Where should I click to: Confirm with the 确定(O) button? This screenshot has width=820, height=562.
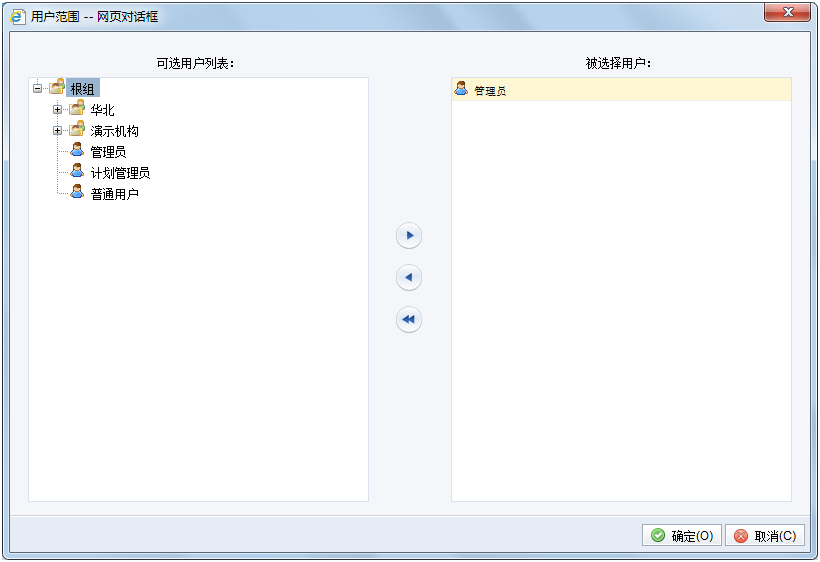coord(681,535)
